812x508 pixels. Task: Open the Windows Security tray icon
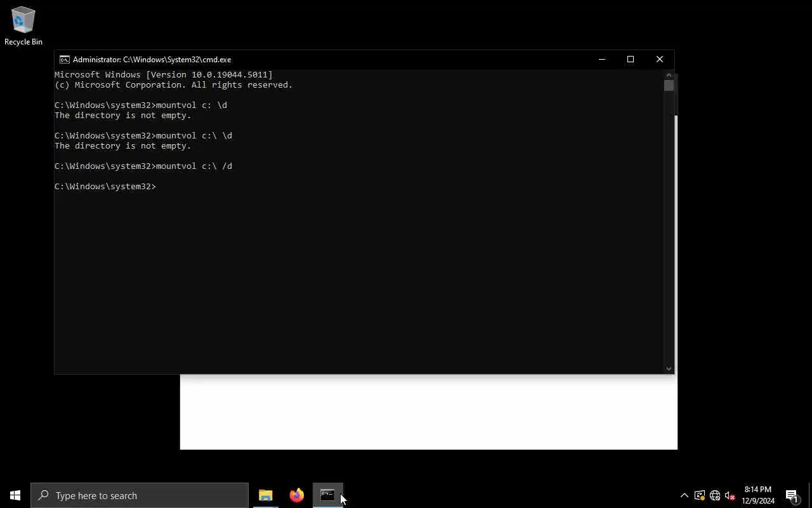coord(700,496)
